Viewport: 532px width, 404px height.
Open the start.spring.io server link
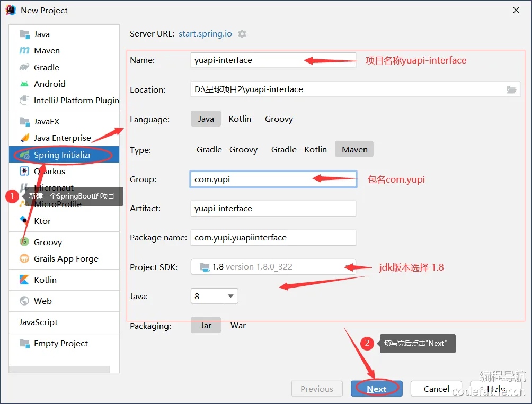pyautogui.click(x=205, y=33)
